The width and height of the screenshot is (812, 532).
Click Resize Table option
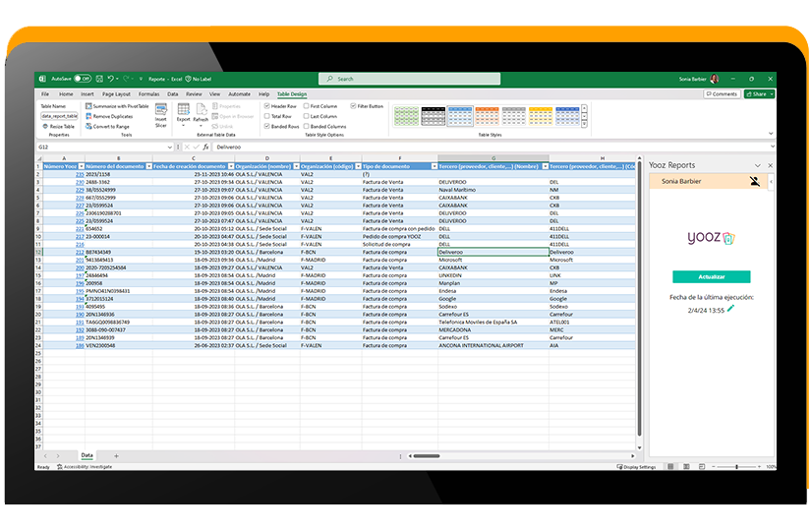[x=59, y=127]
